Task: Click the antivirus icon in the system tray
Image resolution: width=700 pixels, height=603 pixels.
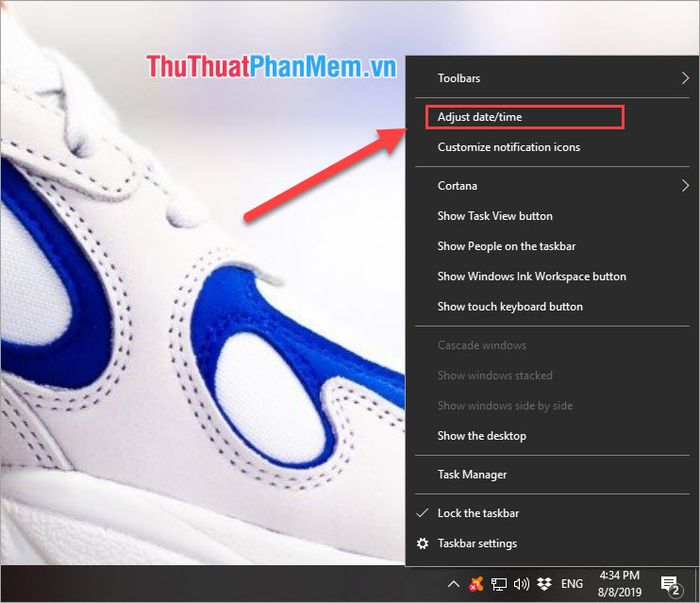Action: (x=476, y=584)
